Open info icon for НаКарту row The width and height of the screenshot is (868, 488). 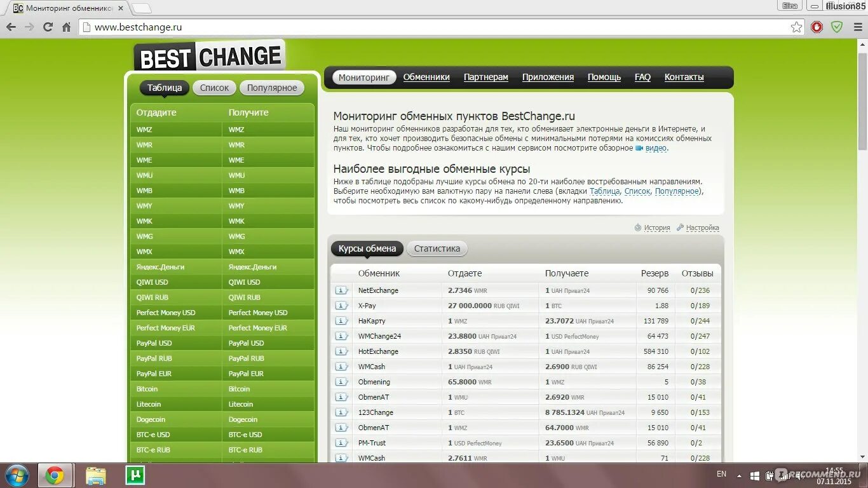click(x=342, y=321)
